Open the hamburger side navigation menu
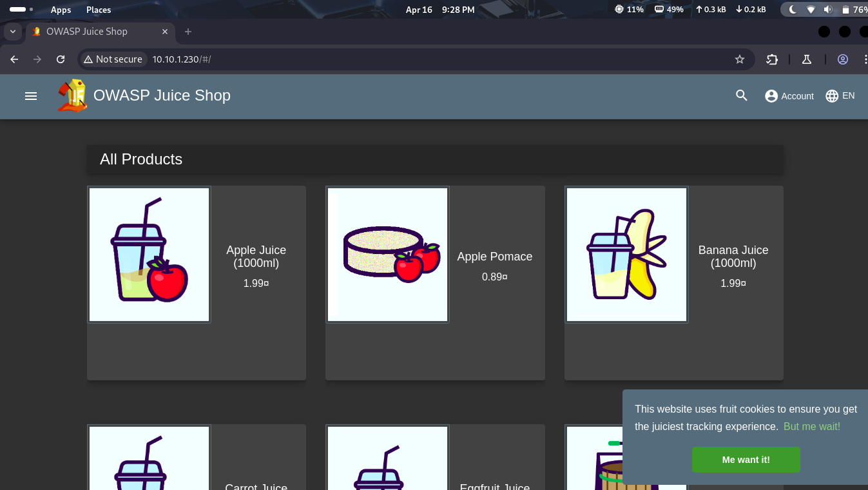This screenshot has height=490, width=868. coord(31,96)
